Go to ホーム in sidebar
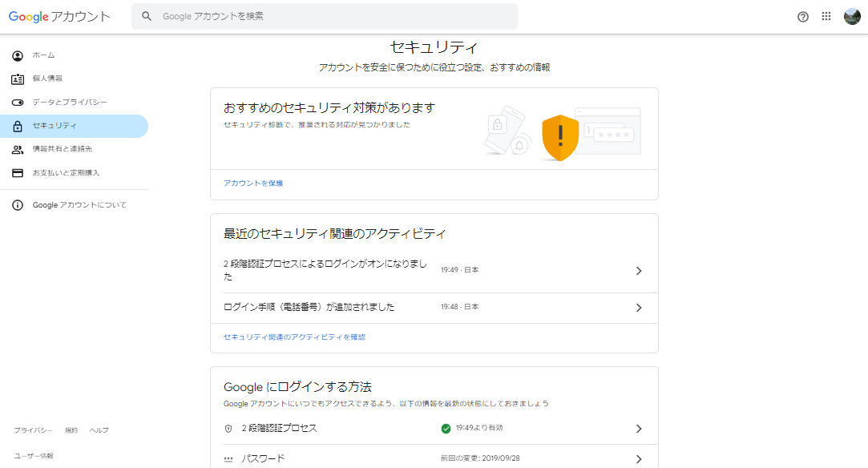 [75, 56]
